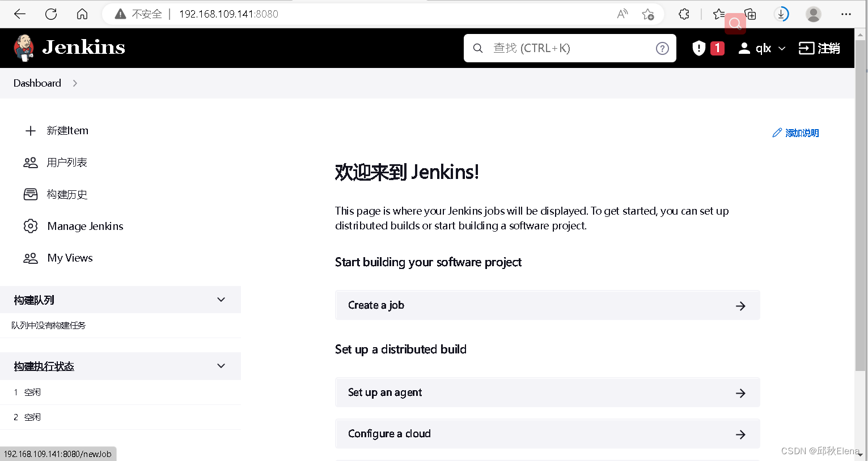Click the people icon beside My Views
The width and height of the screenshot is (868, 461).
coord(31,258)
